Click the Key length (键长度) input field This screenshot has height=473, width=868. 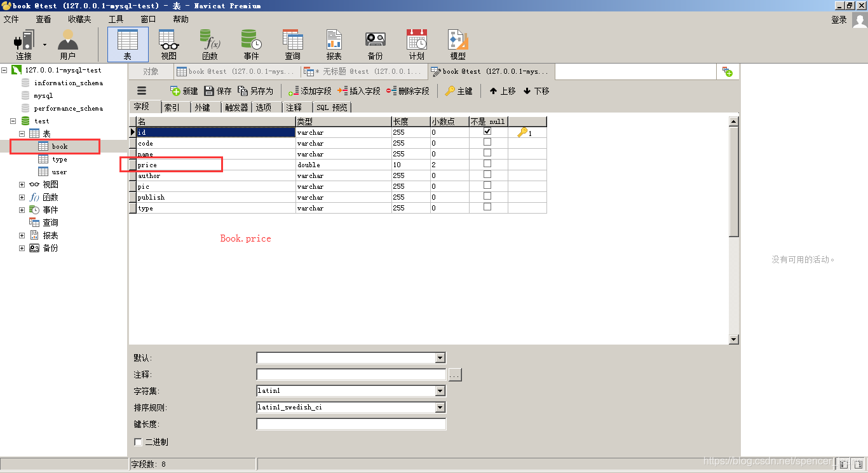point(351,424)
